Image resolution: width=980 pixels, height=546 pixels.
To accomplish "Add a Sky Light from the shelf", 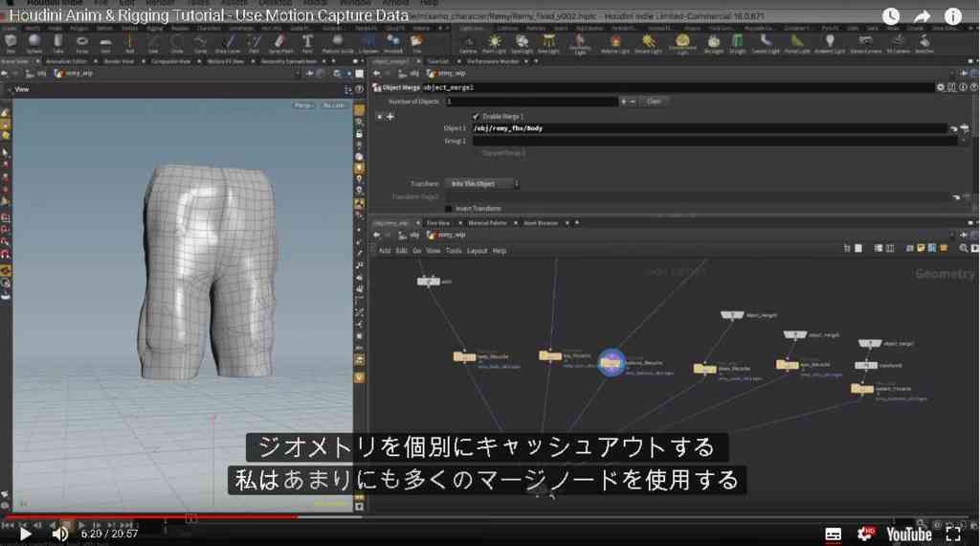I will 713,43.
